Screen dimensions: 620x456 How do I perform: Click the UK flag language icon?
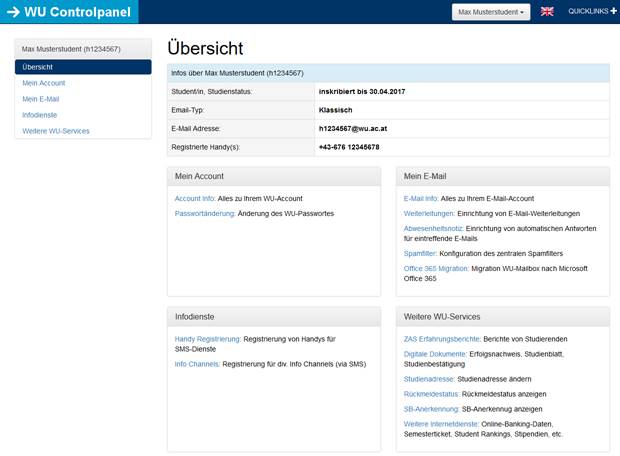pos(547,11)
